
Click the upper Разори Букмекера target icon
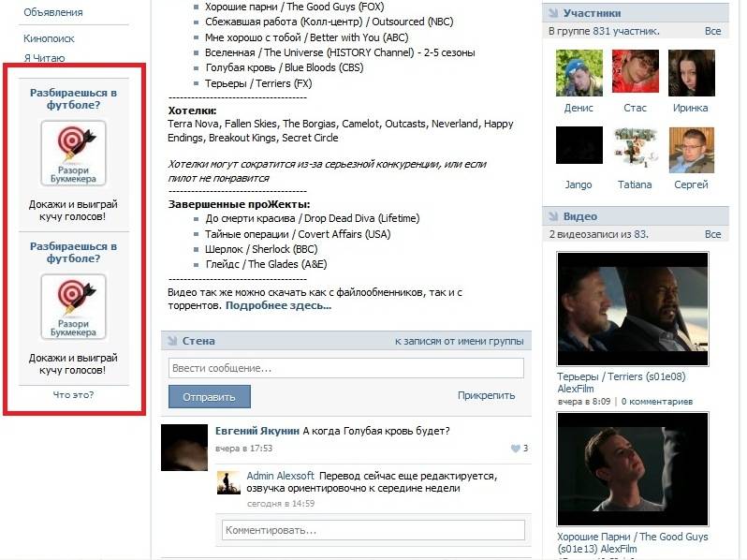coord(73,153)
